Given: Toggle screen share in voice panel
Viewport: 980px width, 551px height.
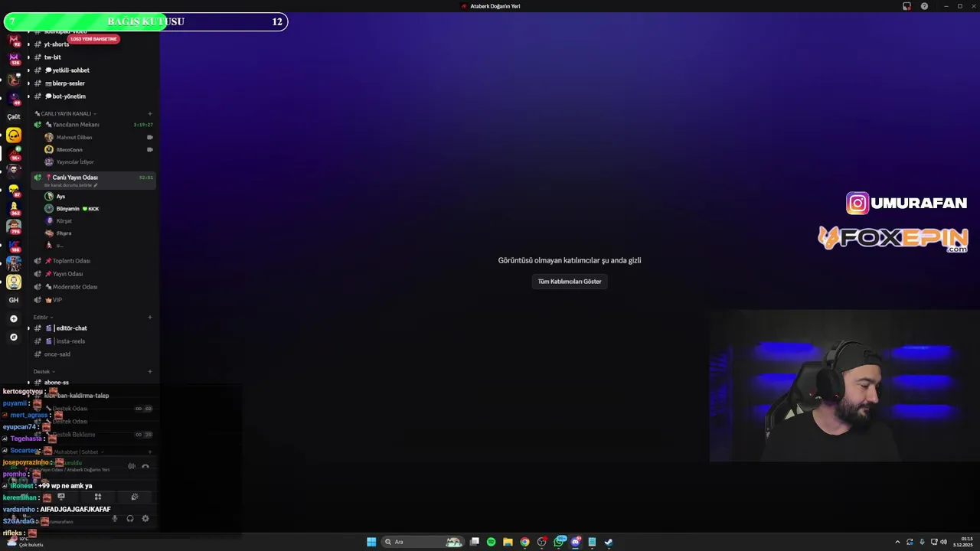Looking at the screenshot, I should (61, 497).
